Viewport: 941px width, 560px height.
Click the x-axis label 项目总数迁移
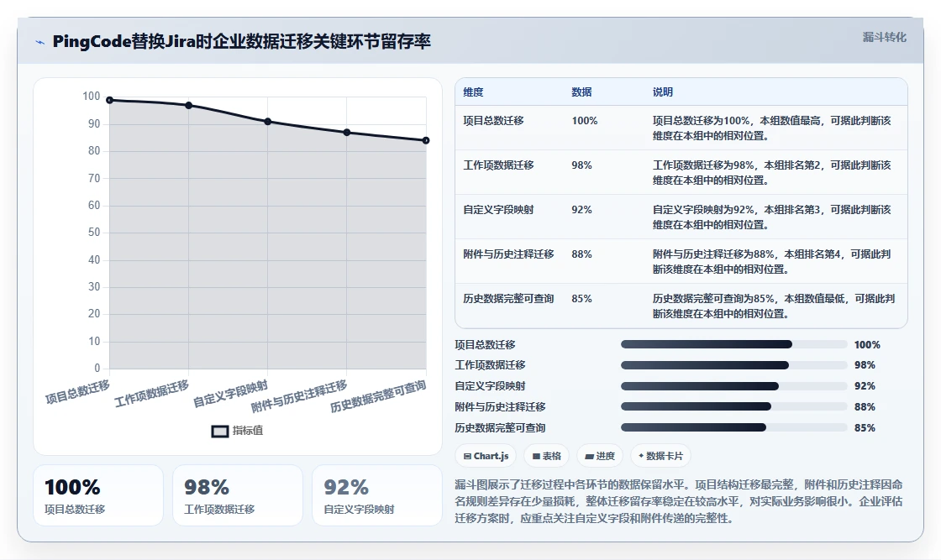77,392
